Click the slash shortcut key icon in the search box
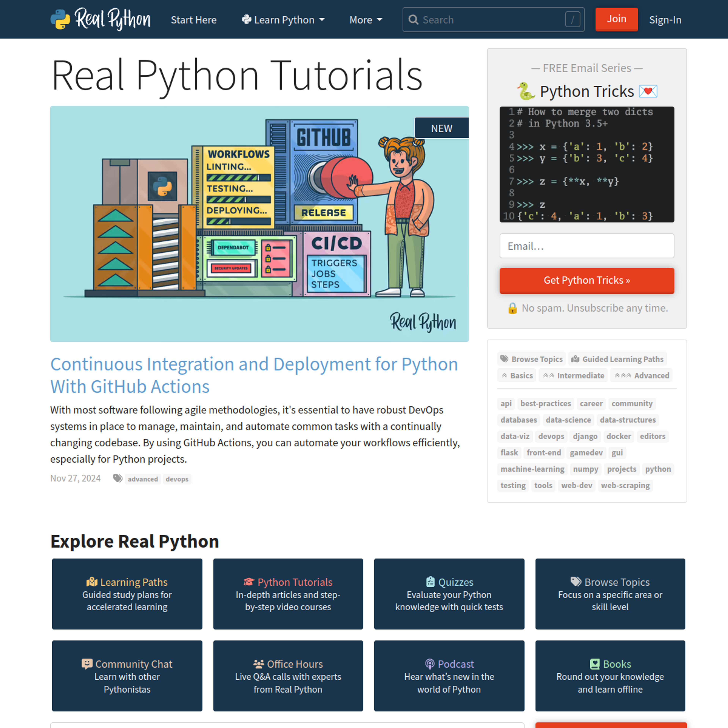This screenshot has width=728, height=728. tap(572, 20)
